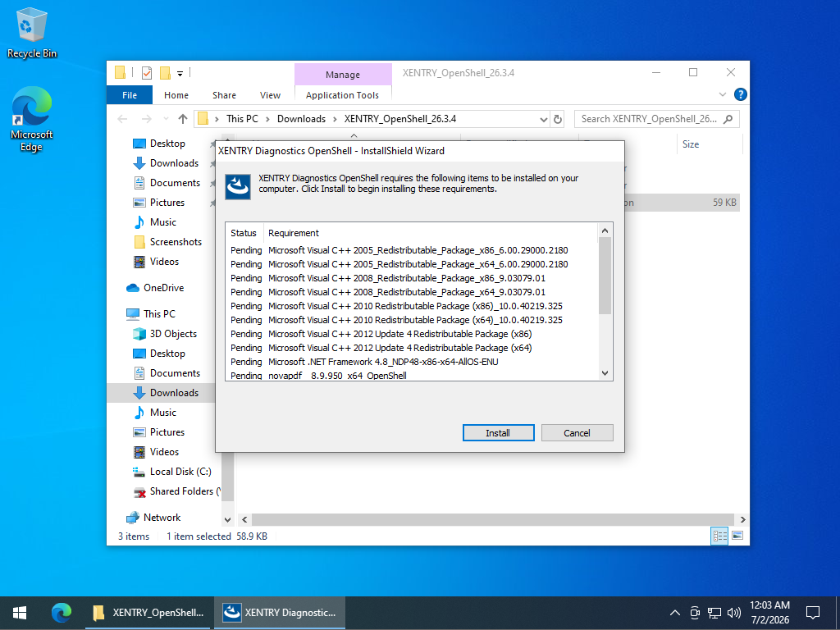The height and width of the screenshot is (630, 840).
Task: Open the Recycle Bin desktop icon
Action: (32, 32)
